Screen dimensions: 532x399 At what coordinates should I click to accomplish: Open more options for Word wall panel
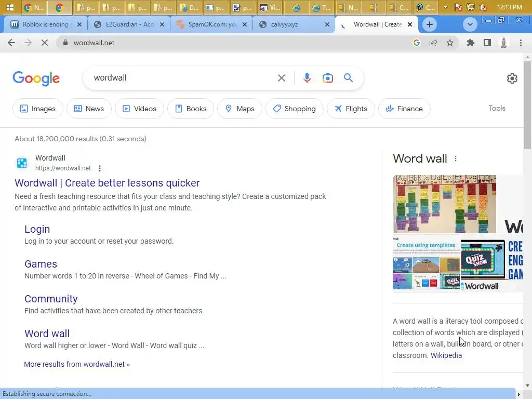click(x=456, y=158)
